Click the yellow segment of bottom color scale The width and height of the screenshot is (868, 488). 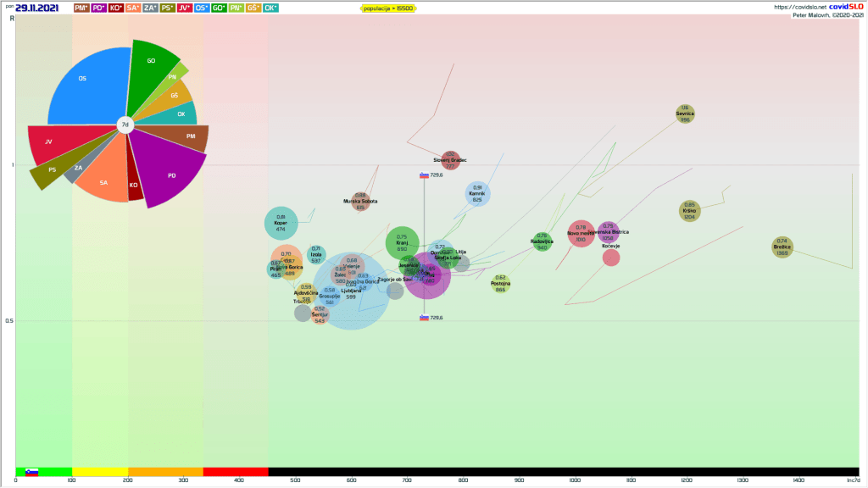(100, 472)
